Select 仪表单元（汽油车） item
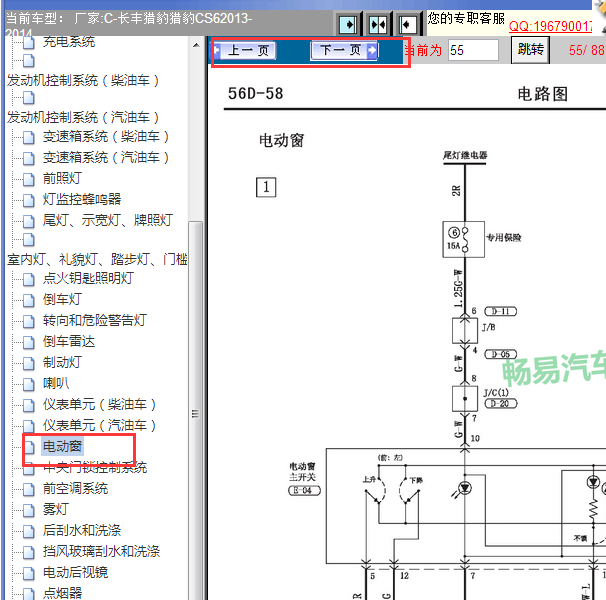 coord(100,426)
